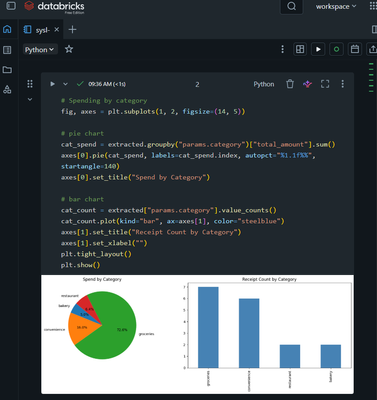377x400 pixels.
Task: Open the table of contents sidebar icon
Action: pos(7,50)
